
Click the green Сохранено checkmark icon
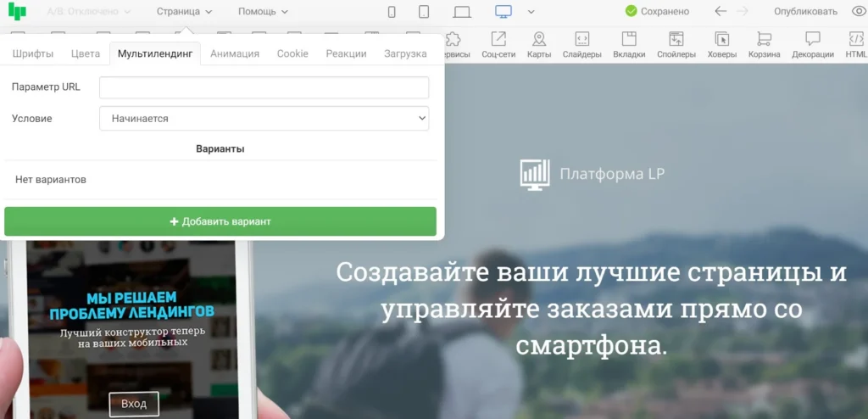click(x=631, y=11)
